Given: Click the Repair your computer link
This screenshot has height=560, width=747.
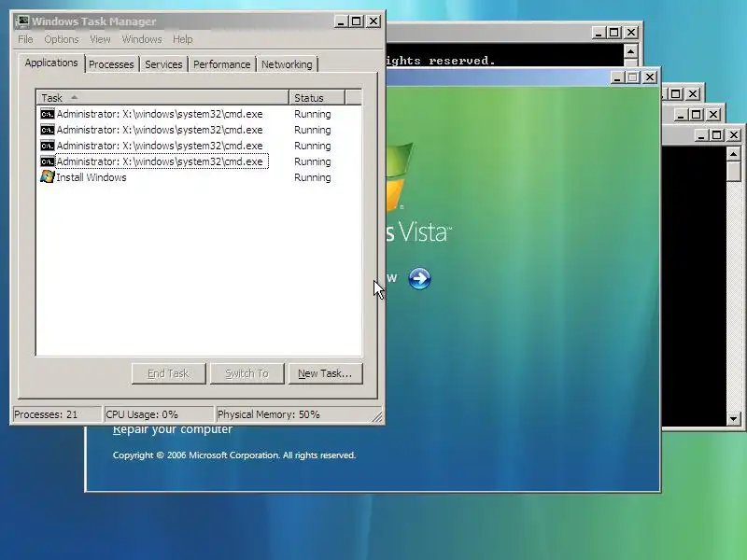Looking at the screenshot, I should [173, 429].
